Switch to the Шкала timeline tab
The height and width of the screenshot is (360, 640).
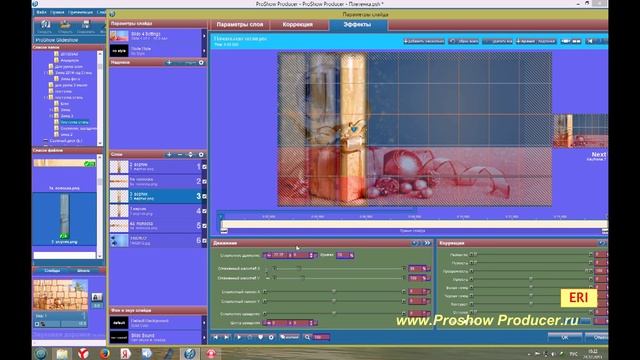tap(83, 271)
